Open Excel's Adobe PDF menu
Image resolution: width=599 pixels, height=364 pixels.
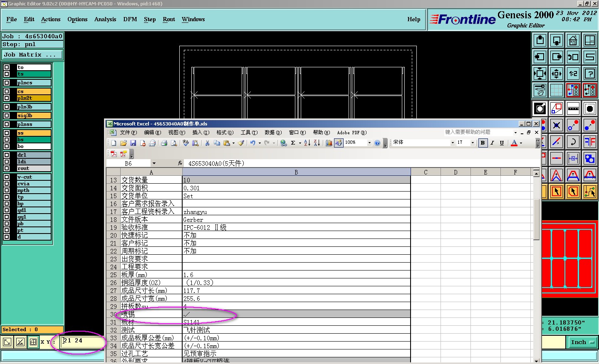click(351, 133)
